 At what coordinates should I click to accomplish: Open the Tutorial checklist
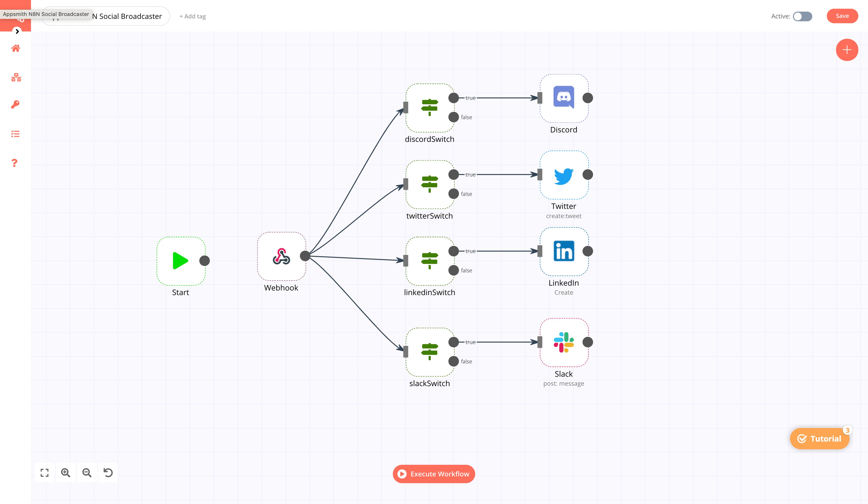coord(819,439)
